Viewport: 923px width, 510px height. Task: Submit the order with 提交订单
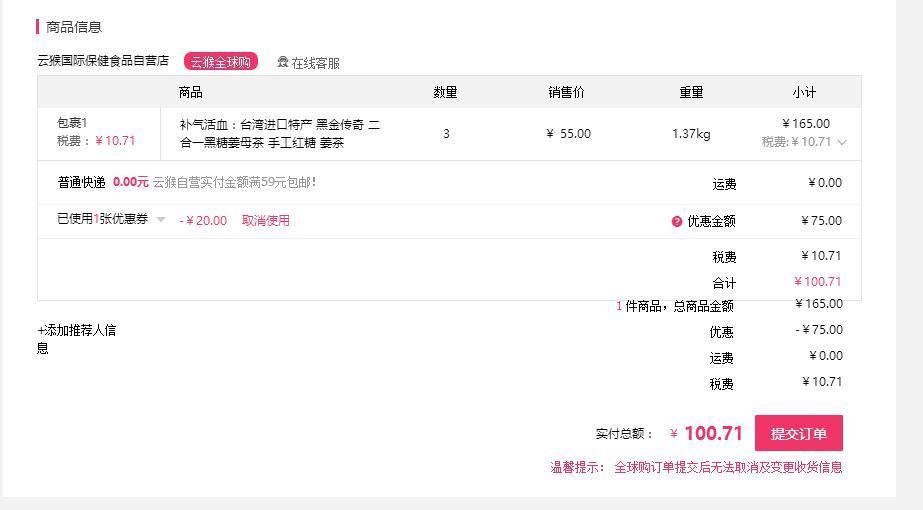tap(799, 433)
